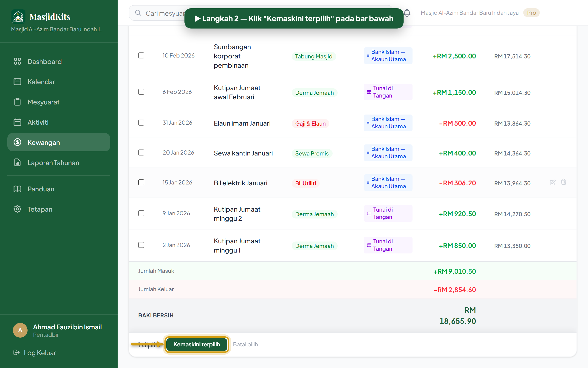The image size is (588, 368).
Task: Click the Laporan Tahunan chart icon
Action: [x=17, y=162]
